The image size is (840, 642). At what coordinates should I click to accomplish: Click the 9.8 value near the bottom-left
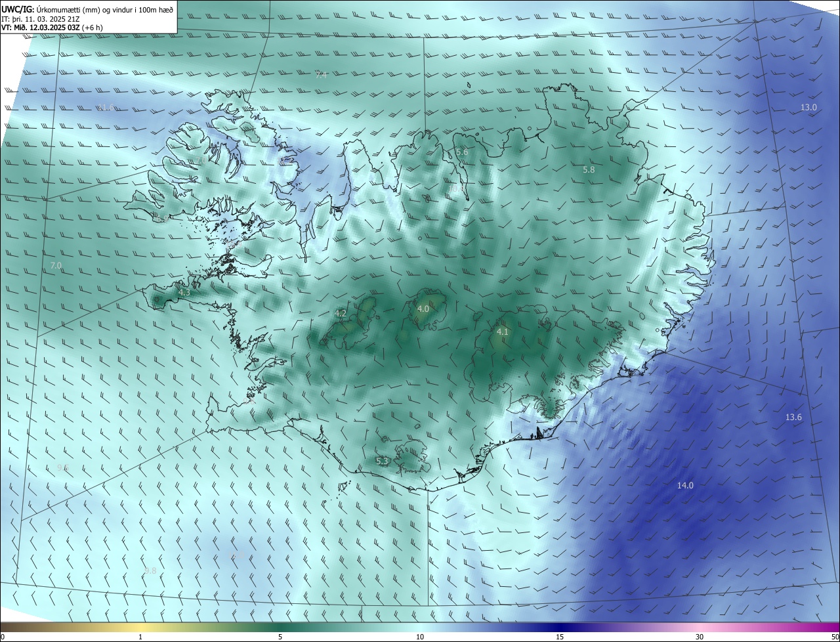(150, 571)
